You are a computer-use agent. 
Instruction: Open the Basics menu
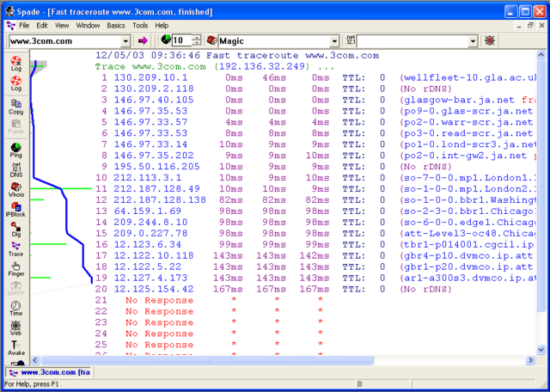tap(116, 25)
